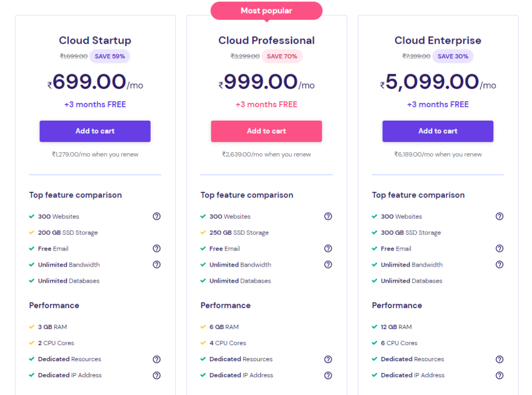Show info for Cloud Professional Free Email
Screen dimensions: 532x395
pyautogui.click(x=328, y=248)
